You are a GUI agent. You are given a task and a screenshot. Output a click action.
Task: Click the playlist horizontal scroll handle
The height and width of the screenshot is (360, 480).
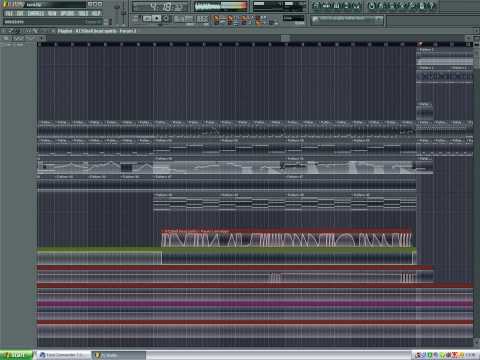pyautogui.click(x=285, y=38)
